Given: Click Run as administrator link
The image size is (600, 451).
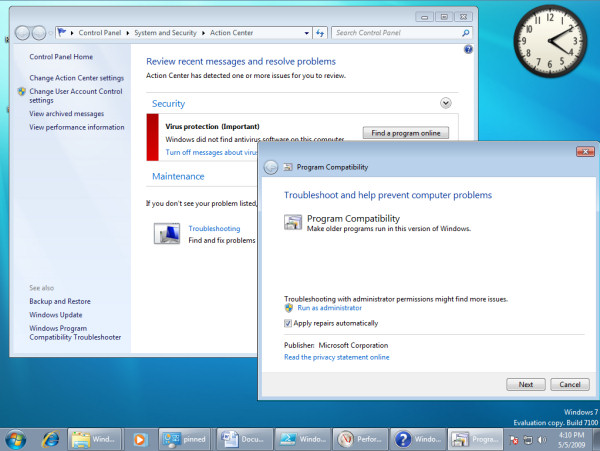Looking at the screenshot, I should (329, 308).
